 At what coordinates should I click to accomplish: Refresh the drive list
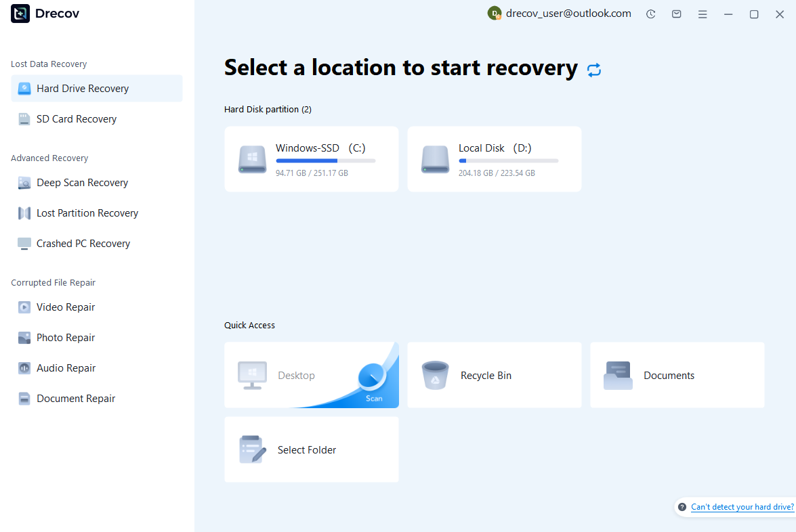[594, 70]
